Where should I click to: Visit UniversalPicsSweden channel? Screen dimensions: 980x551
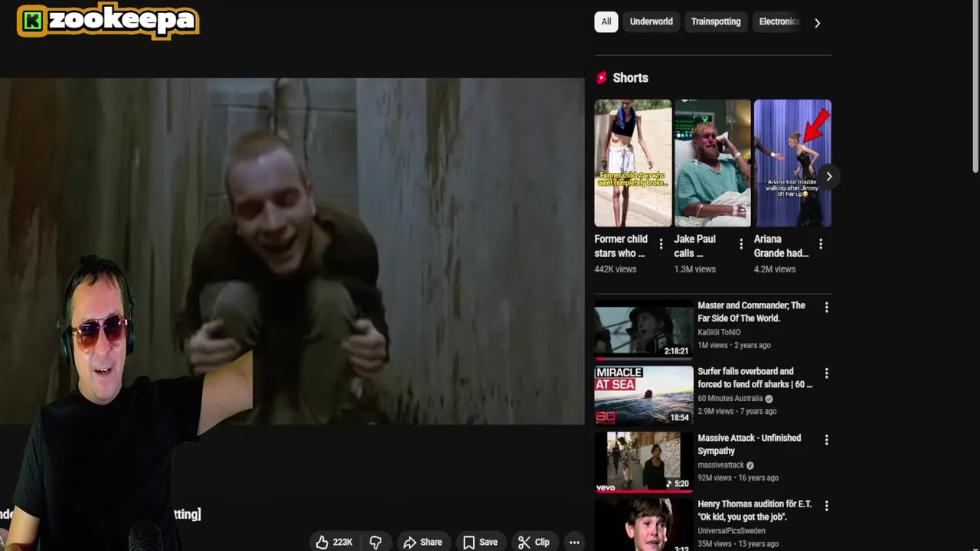pyautogui.click(x=731, y=531)
